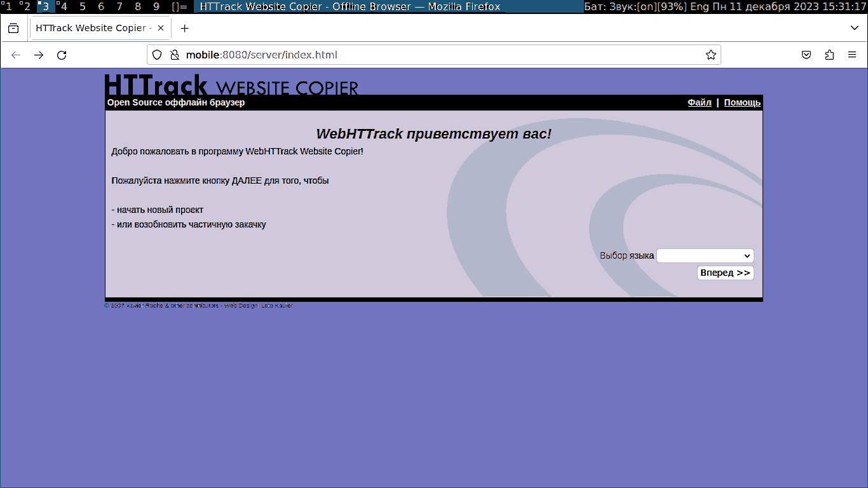Viewport: 868px width, 488px height.
Task: Open the Pocket save icon
Action: coord(806,55)
